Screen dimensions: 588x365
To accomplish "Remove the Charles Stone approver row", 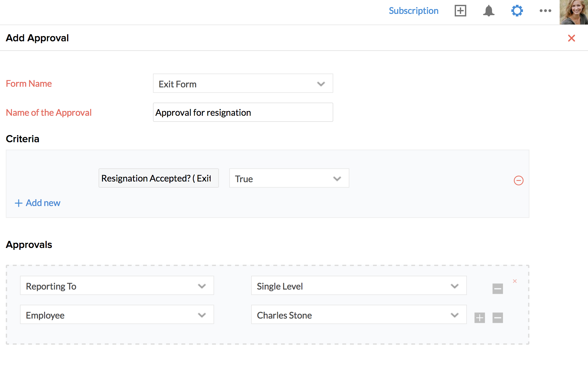I will tap(498, 318).
